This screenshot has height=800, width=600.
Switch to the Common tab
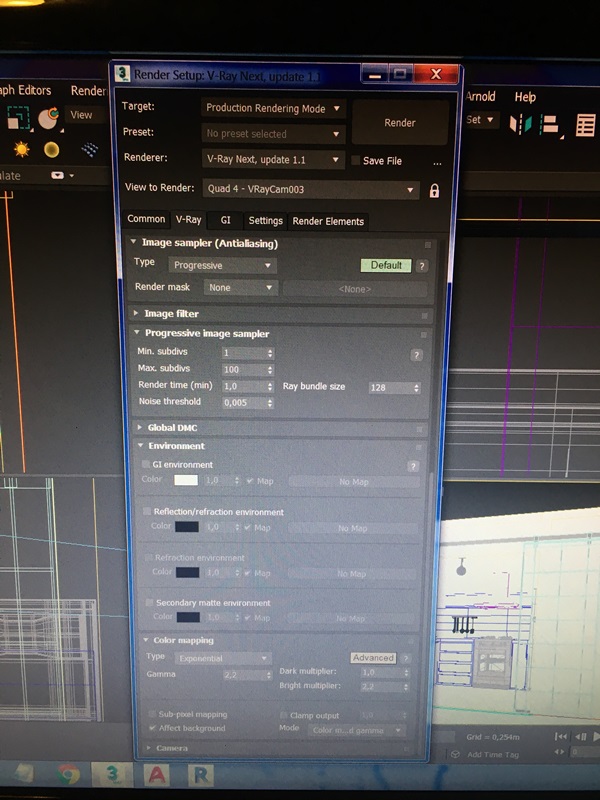click(x=146, y=219)
